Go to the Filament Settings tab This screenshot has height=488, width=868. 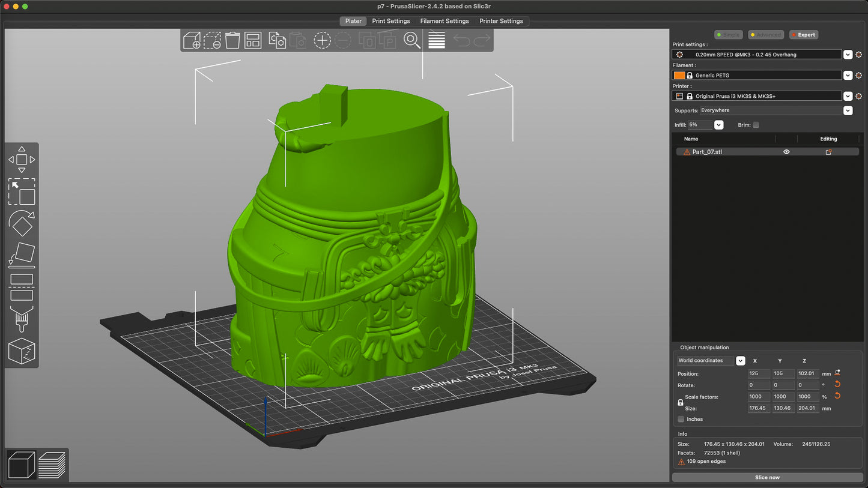pos(445,21)
